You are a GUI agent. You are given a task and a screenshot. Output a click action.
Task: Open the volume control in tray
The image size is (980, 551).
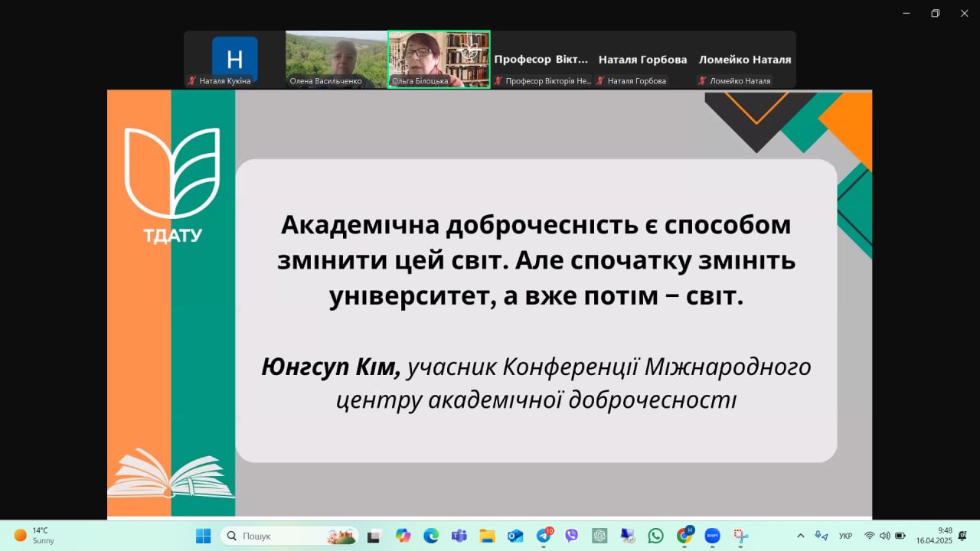[885, 536]
